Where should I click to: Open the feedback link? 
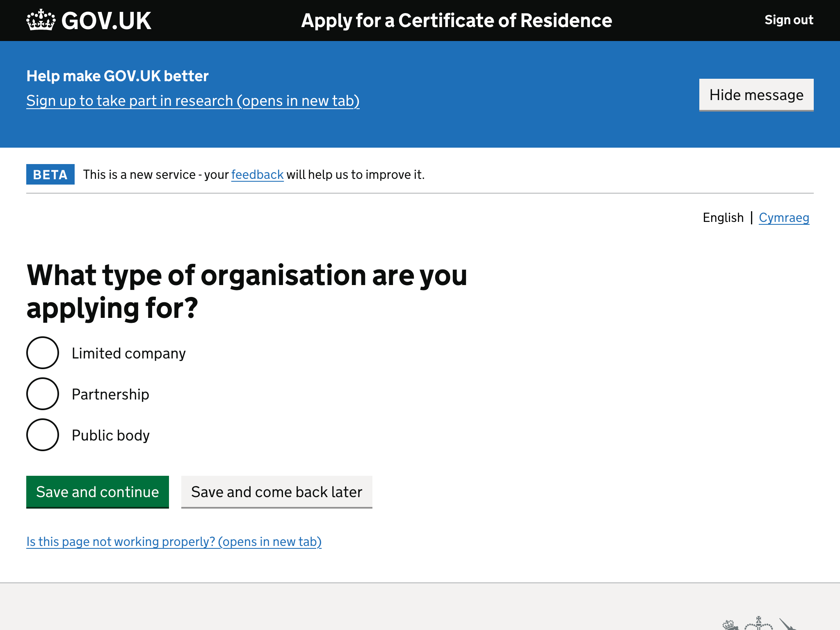[257, 174]
